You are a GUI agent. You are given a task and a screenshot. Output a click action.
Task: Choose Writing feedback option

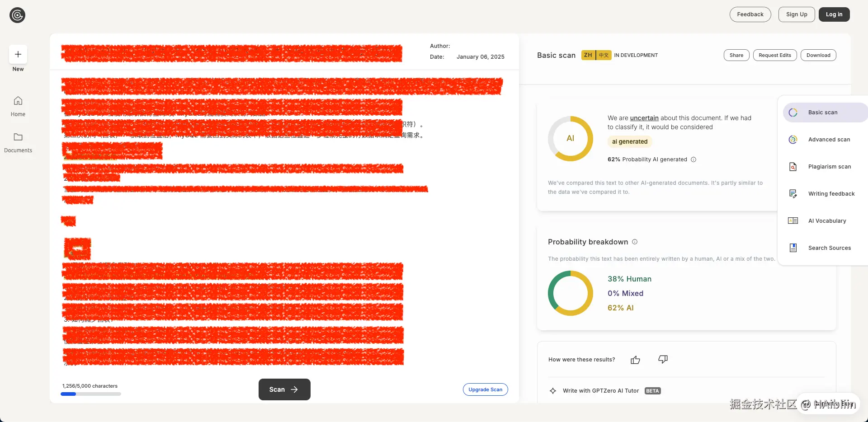point(831,194)
